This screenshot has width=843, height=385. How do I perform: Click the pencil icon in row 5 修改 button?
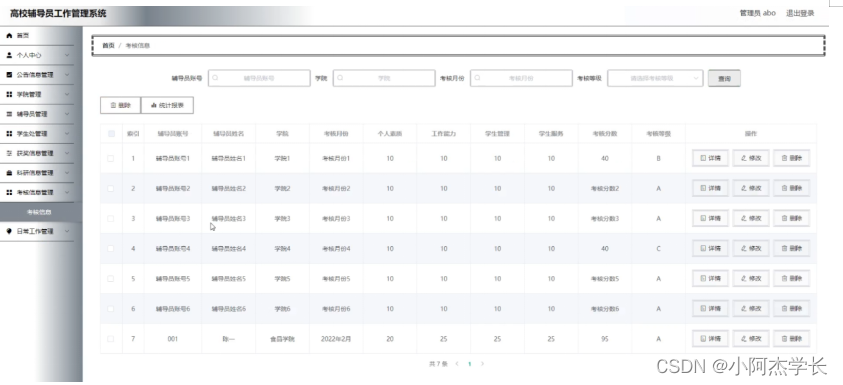[x=744, y=279]
